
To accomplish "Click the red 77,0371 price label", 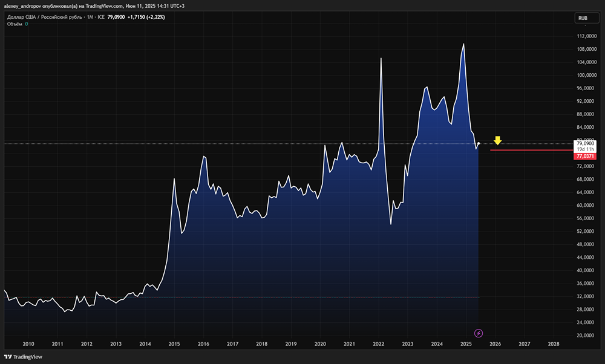I will [x=586, y=156].
